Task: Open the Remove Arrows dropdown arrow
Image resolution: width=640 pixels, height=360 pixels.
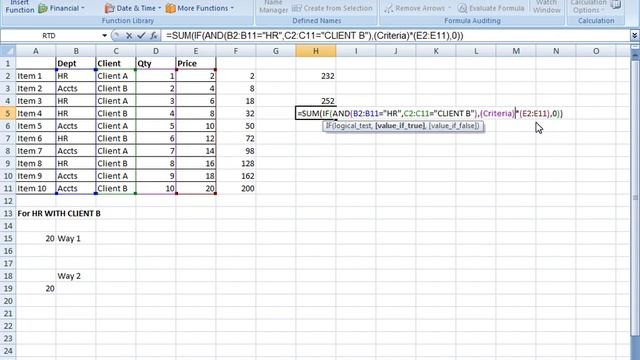Action: (x=449, y=8)
